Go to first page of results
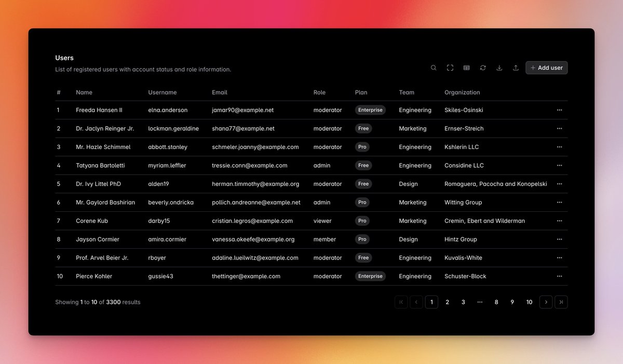 [401, 302]
